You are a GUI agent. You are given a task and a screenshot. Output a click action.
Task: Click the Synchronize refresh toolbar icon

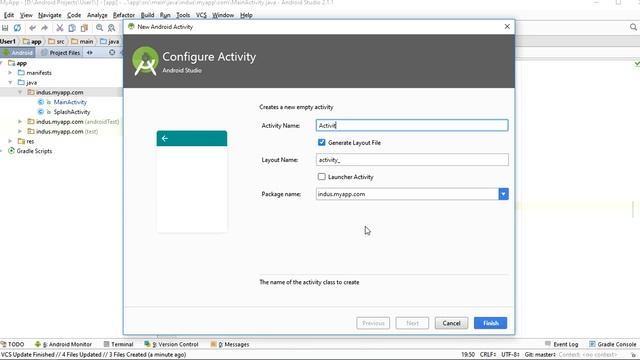(x=17, y=28)
